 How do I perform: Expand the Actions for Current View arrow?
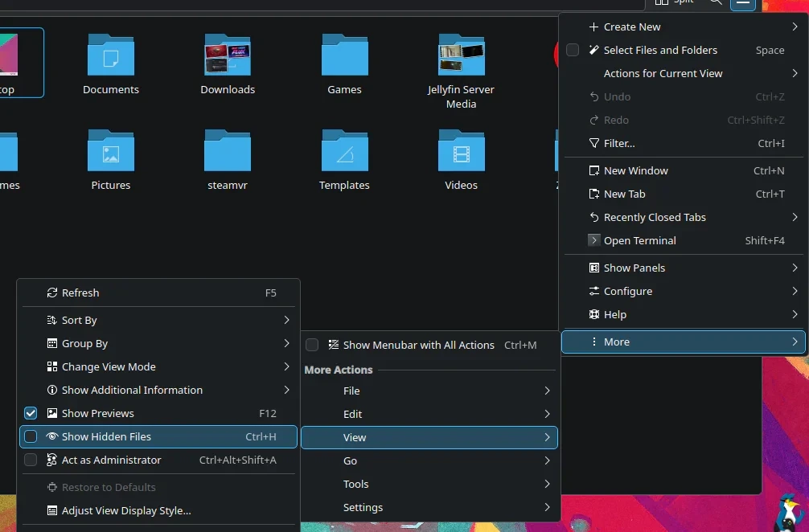click(x=795, y=73)
